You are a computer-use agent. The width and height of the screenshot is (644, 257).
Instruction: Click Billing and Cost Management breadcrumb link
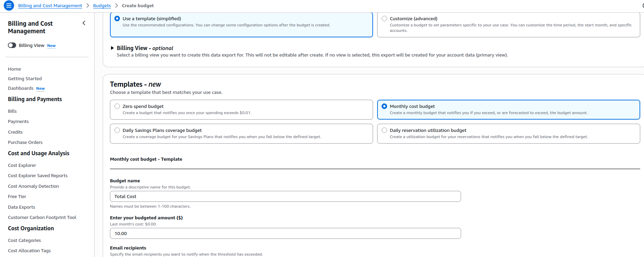pos(50,5)
